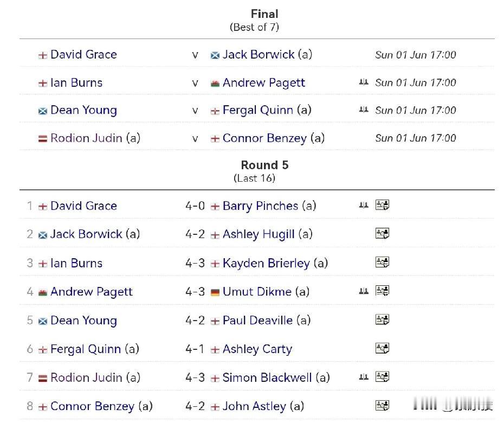Open match details icon for Jack Borwick row
Viewport: 504px width, 422px height.
click(382, 233)
